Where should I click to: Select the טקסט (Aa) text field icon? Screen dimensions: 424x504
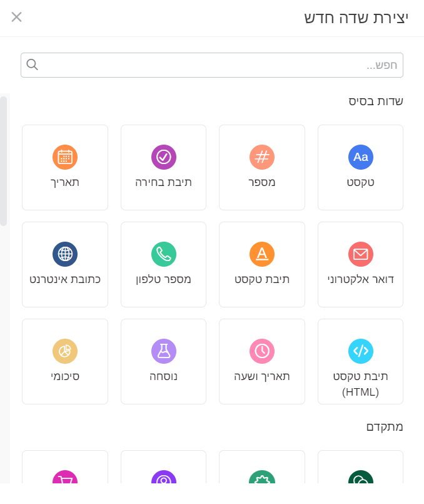pos(360,157)
